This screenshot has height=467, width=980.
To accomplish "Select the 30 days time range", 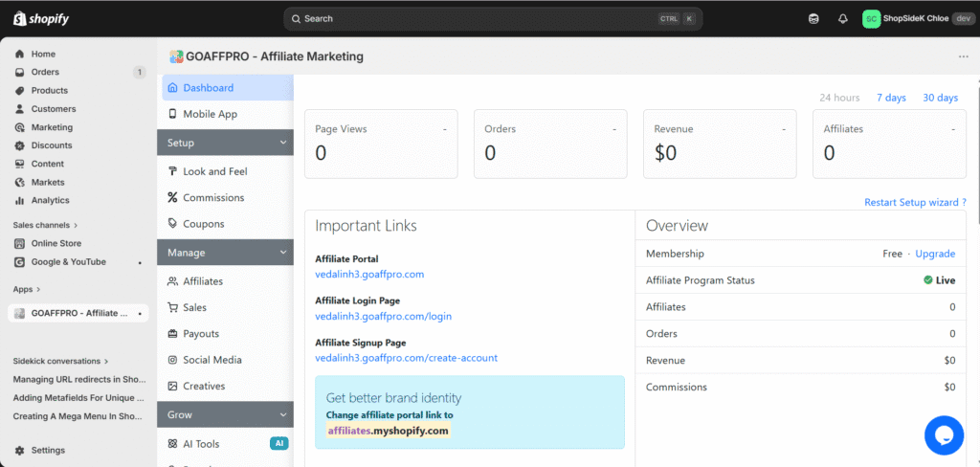I will [x=940, y=98].
